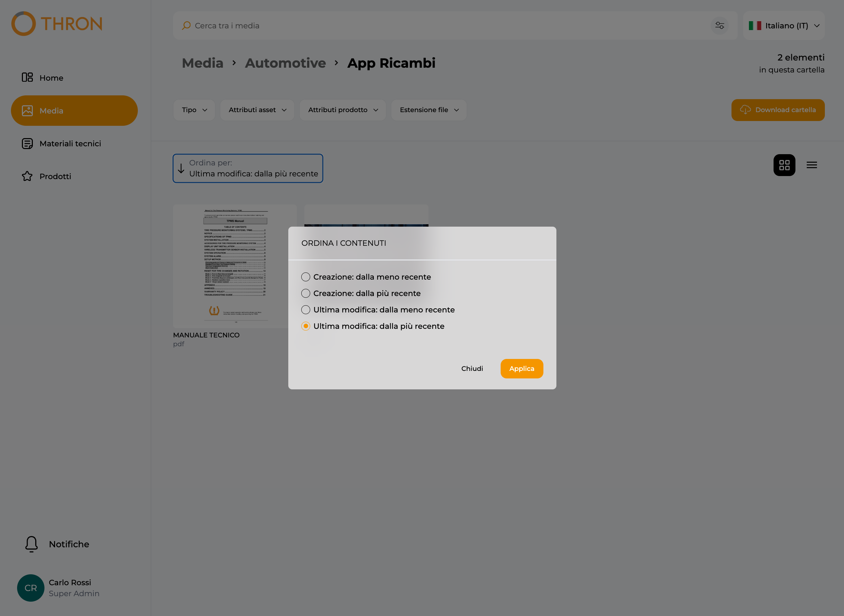Image resolution: width=844 pixels, height=616 pixels.
Task: Click the Home dashboard icon
Action: (x=27, y=78)
